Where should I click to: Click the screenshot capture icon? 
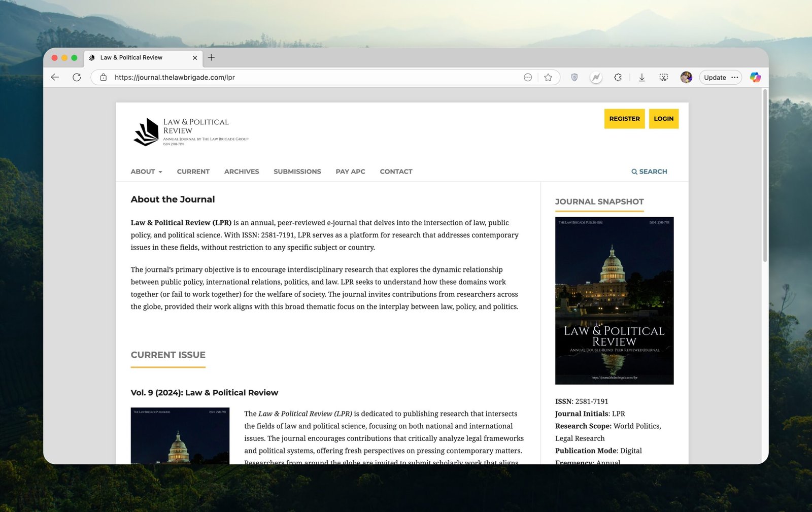click(x=663, y=77)
